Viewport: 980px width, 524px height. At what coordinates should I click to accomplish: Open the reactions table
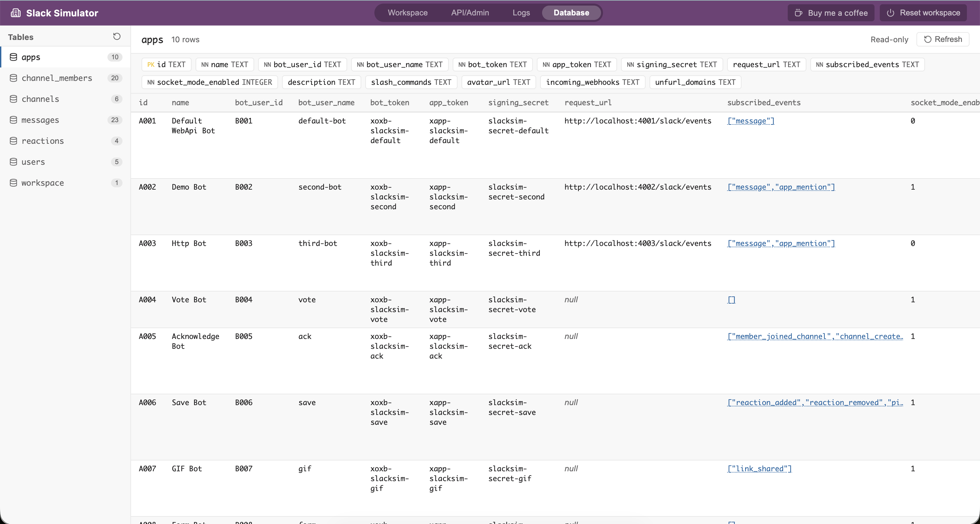[x=66, y=141]
